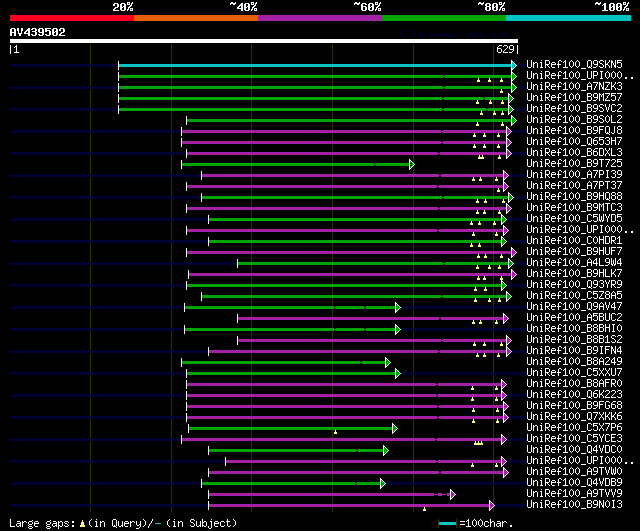
Task: Click the UniRef100_C5WYD5 label
Action: point(574,218)
